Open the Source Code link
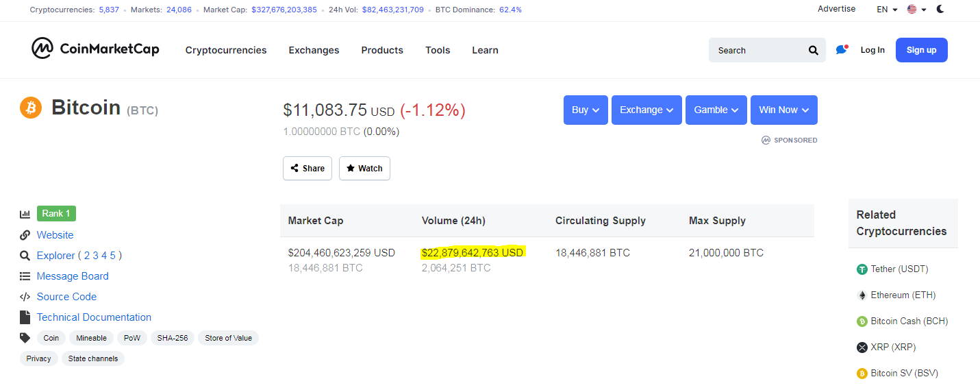Screen dimensions: 980x390 [x=66, y=297]
